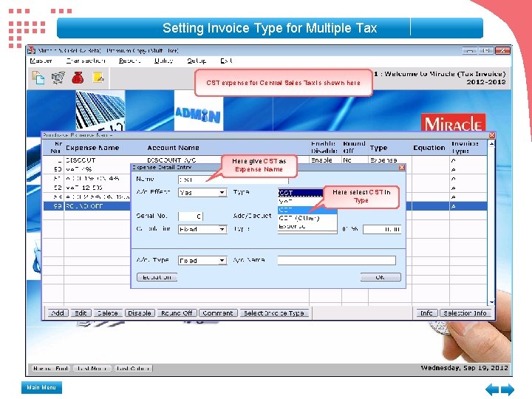Expand the A/c Effect dropdown
This screenshot has height=399, width=532.
click(222, 193)
